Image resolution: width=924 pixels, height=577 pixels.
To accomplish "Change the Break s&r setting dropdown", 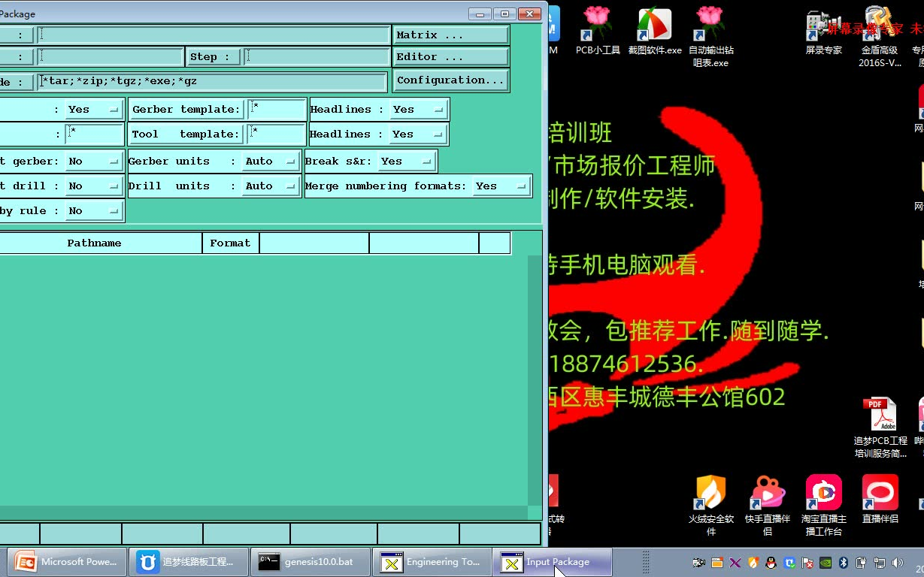I will coord(424,161).
